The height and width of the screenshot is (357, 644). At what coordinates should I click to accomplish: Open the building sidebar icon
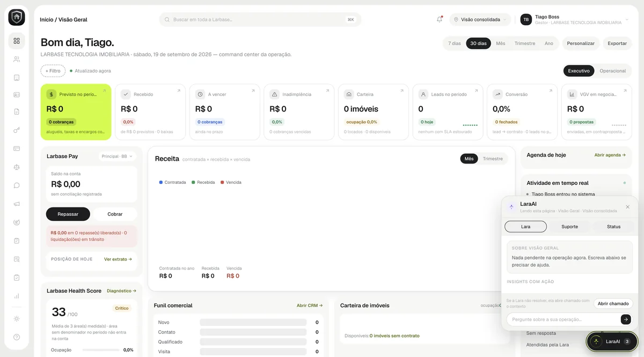click(17, 78)
